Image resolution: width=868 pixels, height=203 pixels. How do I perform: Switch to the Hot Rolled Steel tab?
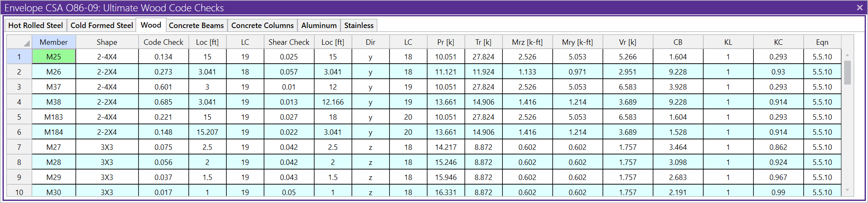(x=36, y=26)
